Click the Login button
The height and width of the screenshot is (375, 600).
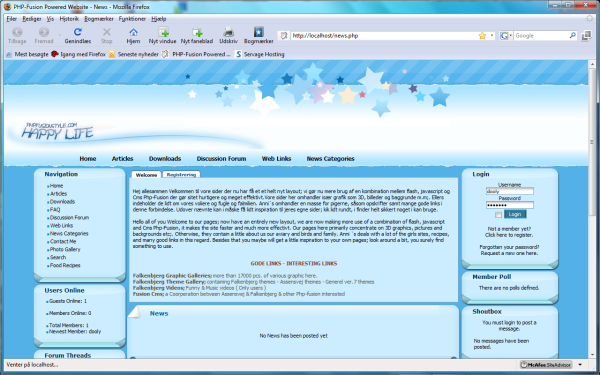click(x=515, y=214)
